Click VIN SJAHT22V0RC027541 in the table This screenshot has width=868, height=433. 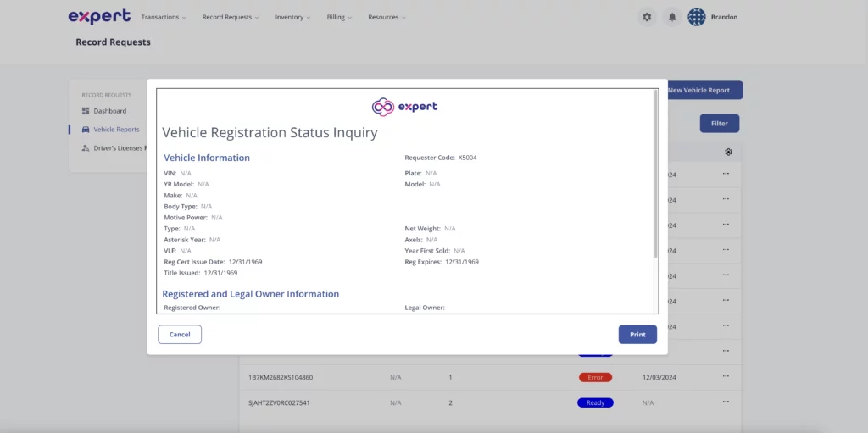pyautogui.click(x=279, y=403)
